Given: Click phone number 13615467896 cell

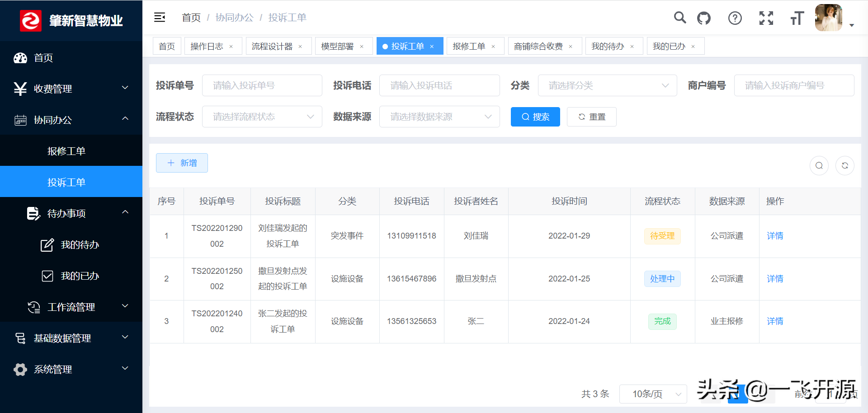Looking at the screenshot, I should click(411, 279).
